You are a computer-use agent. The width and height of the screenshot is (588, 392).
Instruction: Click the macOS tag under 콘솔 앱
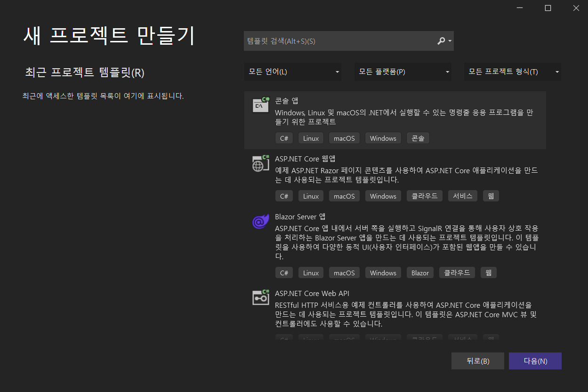(345, 138)
